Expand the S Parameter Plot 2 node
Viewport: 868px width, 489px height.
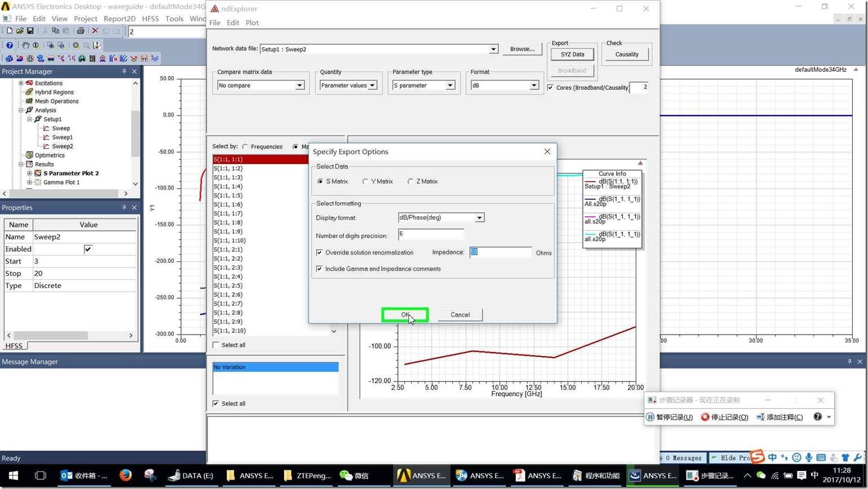[30, 173]
